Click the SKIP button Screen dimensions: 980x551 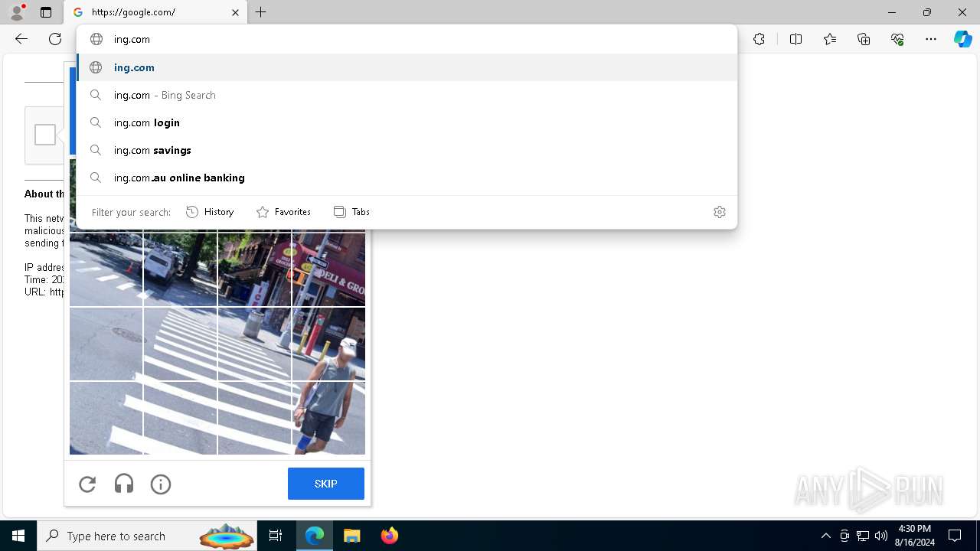pyautogui.click(x=326, y=484)
